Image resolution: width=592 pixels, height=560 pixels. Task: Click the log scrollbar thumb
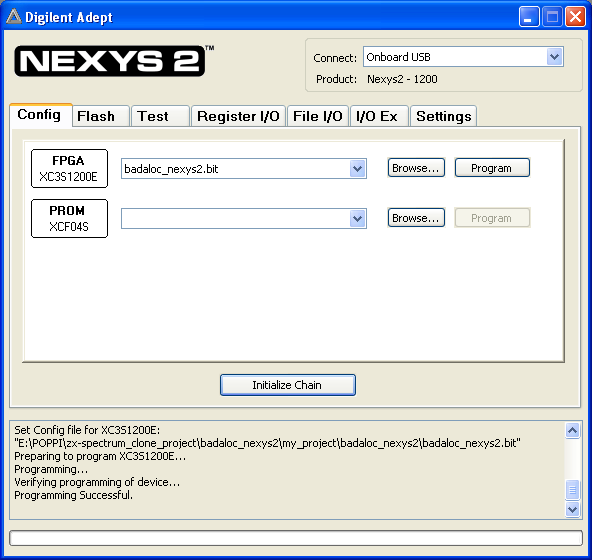tap(572, 490)
